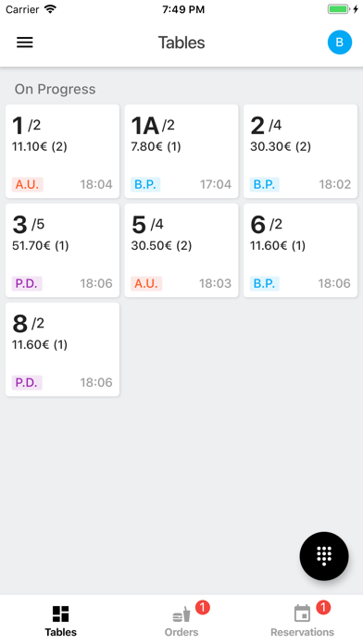The image size is (363, 644).
Task: Open table 1A card
Action: (x=181, y=151)
